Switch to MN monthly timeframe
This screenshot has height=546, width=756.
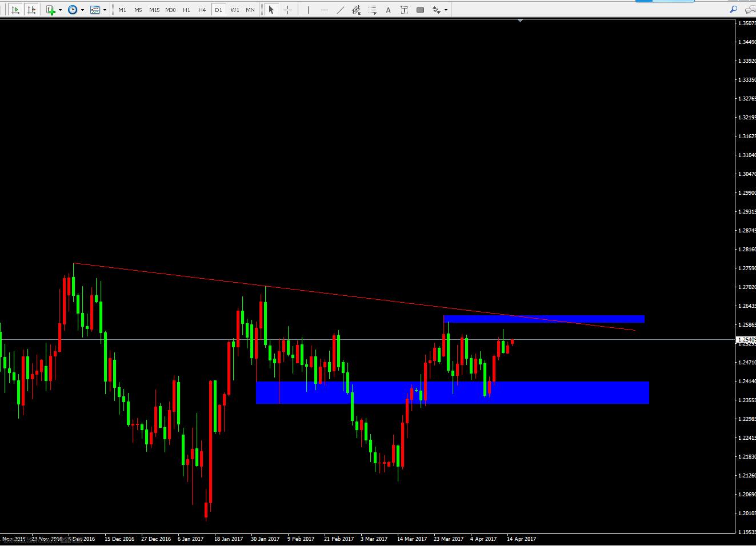[250, 10]
